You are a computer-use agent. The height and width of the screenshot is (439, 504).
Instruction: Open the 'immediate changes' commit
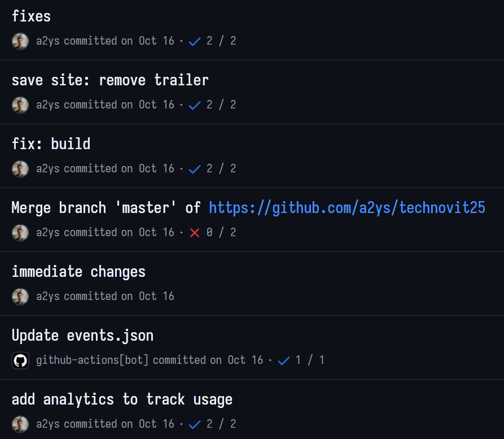coord(78,272)
